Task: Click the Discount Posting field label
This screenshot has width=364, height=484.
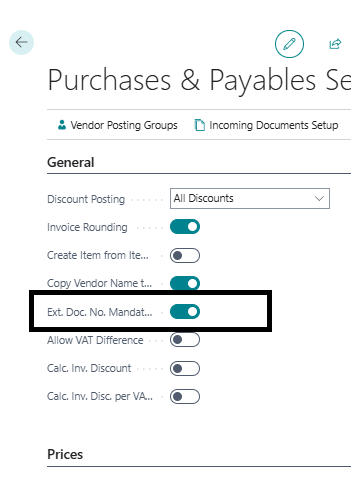Action: click(x=86, y=199)
